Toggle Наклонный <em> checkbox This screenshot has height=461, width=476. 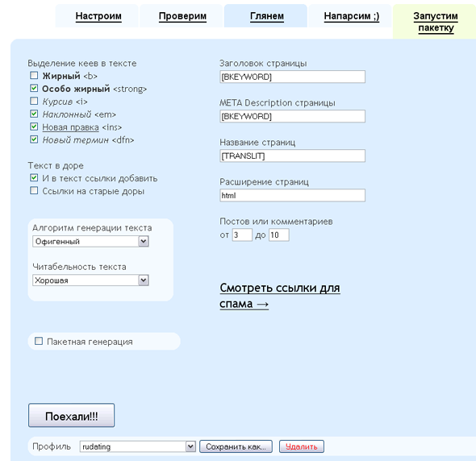pos(34,114)
